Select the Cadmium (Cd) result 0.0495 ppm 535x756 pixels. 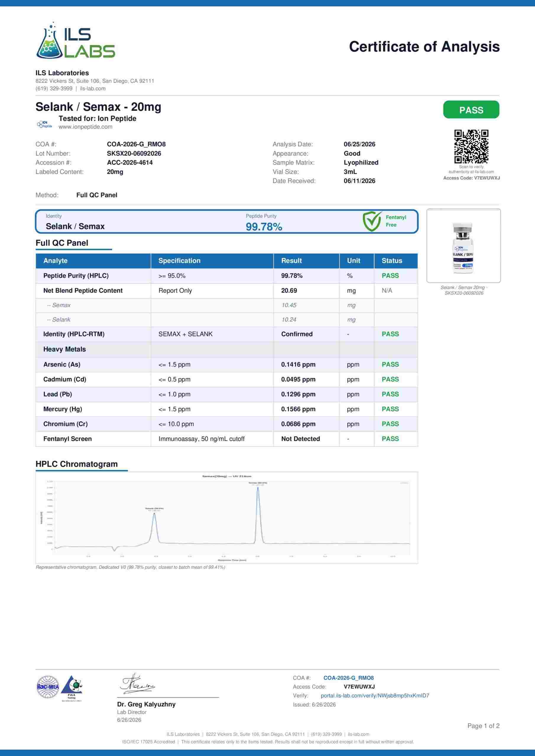pyautogui.click(x=298, y=379)
